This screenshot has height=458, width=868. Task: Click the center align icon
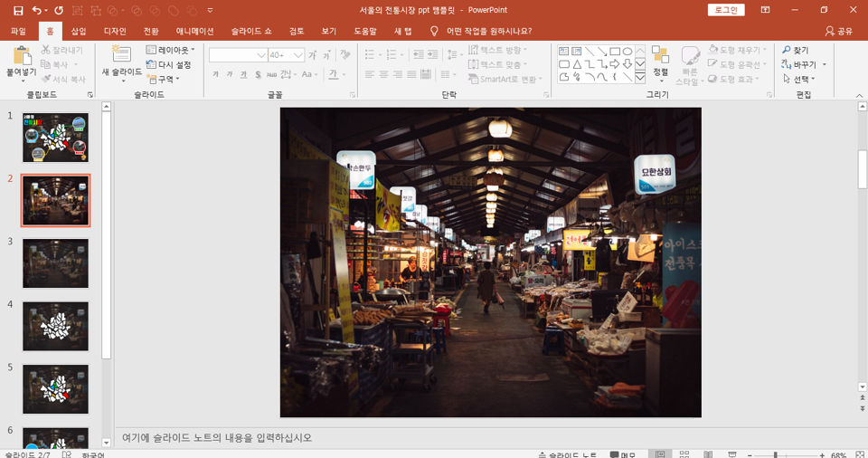tap(383, 74)
